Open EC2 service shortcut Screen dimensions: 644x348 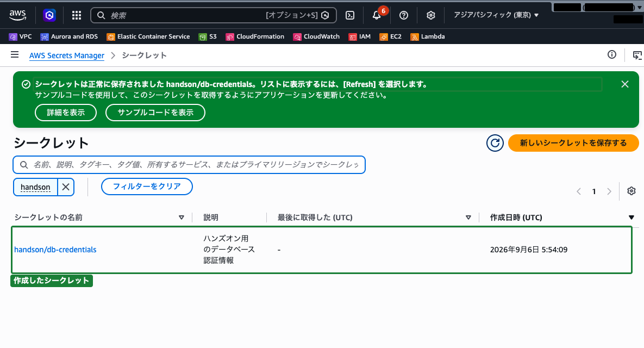[390, 36]
